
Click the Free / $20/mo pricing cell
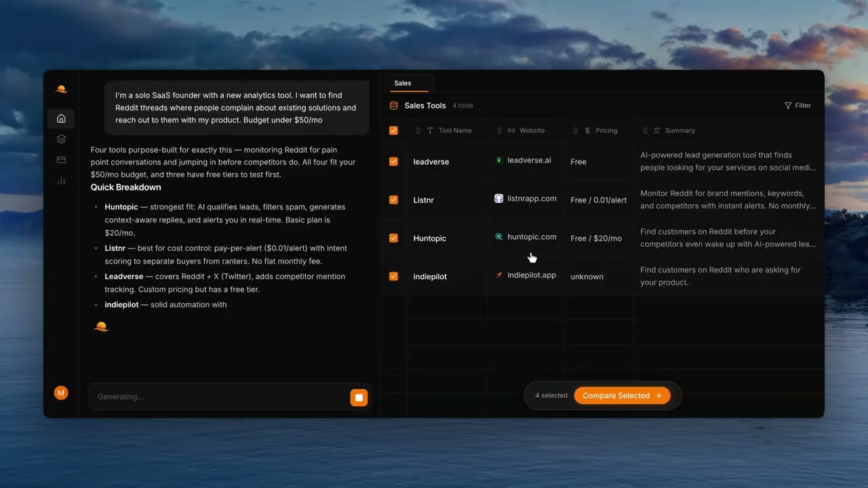tap(596, 239)
